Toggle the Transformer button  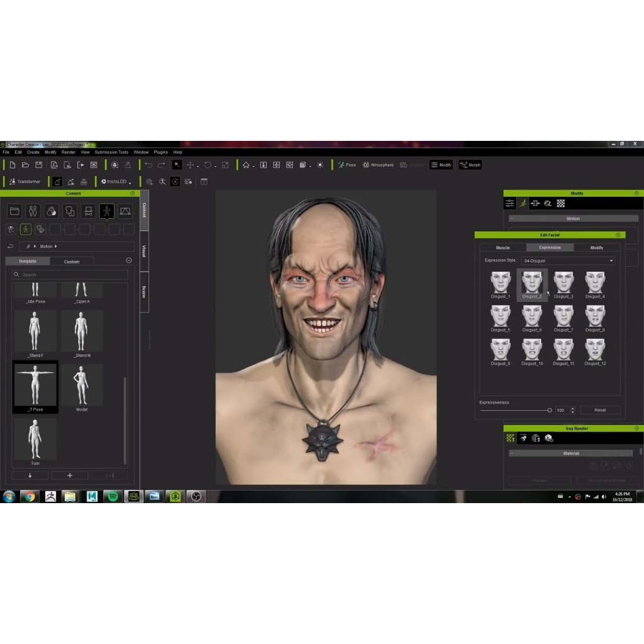pos(25,182)
